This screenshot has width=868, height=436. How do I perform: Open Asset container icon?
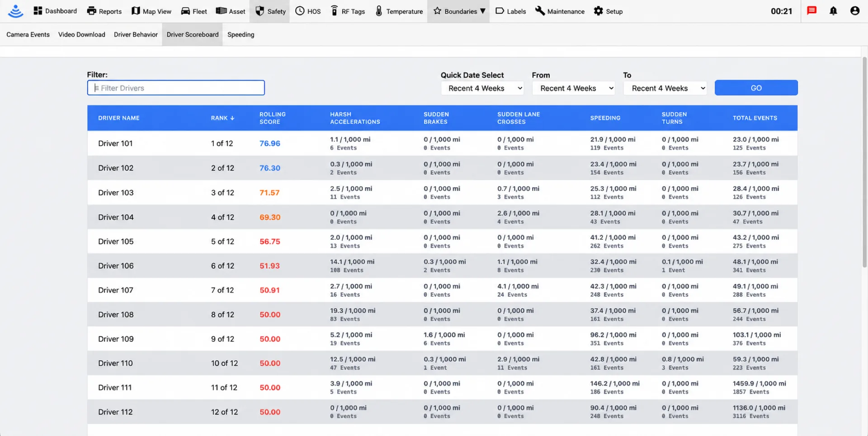221,11
